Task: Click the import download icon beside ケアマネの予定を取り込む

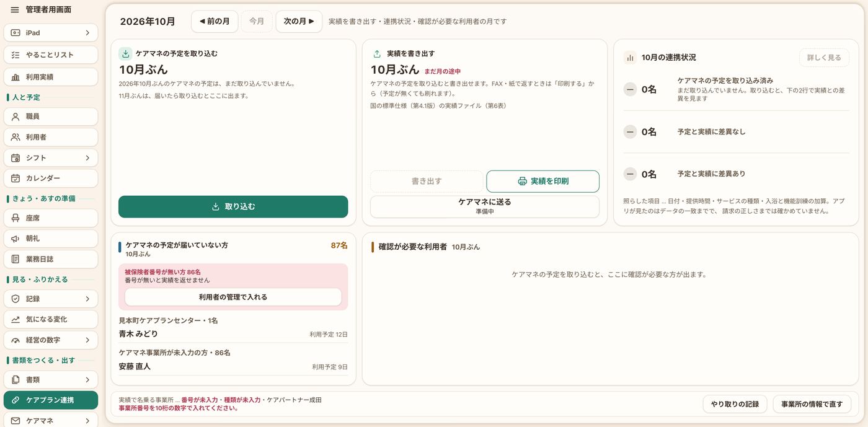Action: click(125, 54)
